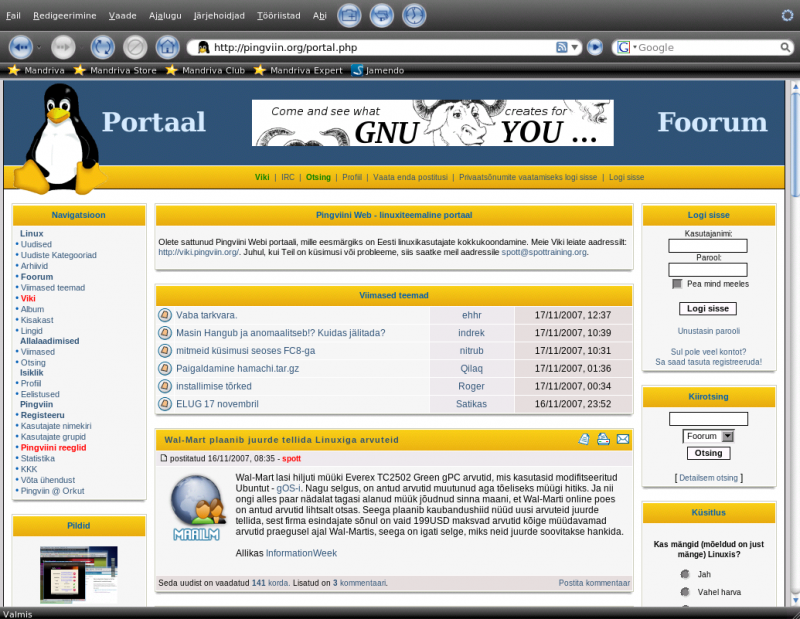Click the Kasutajanimi input field

tap(708, 246)
